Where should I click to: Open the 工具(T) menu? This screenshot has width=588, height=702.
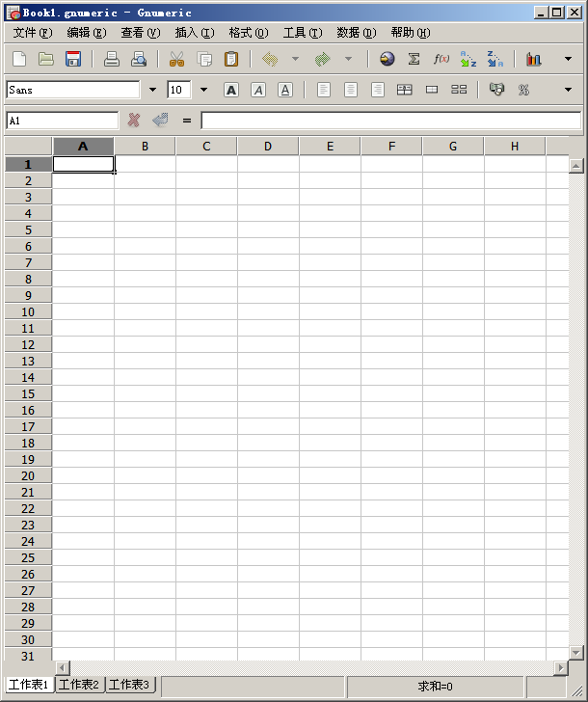(x=303, y=33)
